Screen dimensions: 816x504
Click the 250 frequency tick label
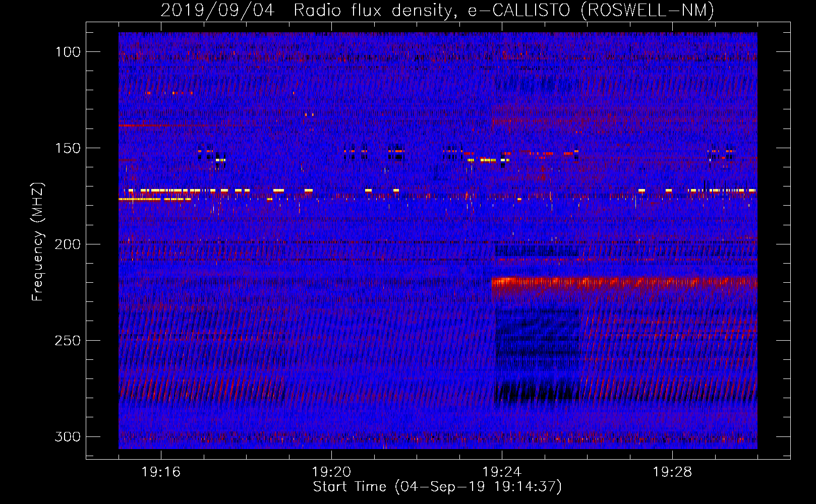68,341
